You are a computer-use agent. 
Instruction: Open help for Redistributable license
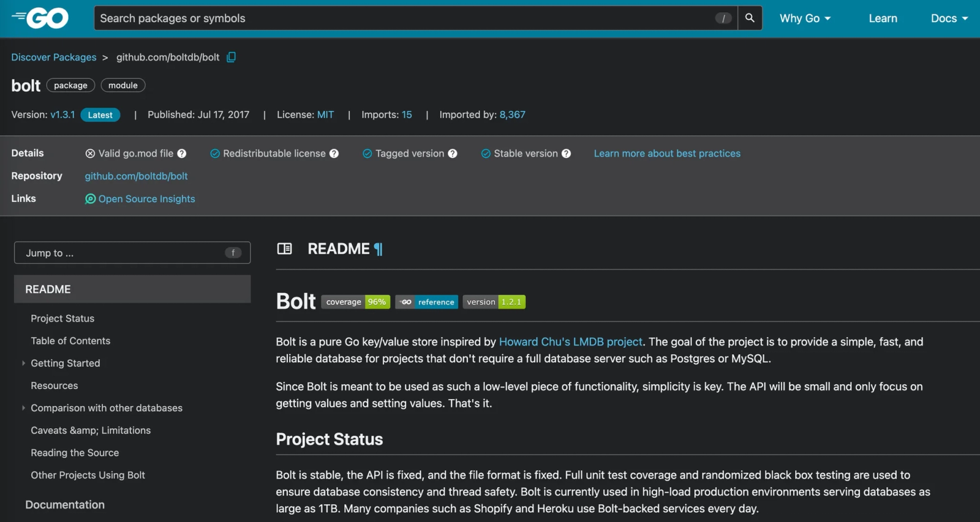[334, 154]
